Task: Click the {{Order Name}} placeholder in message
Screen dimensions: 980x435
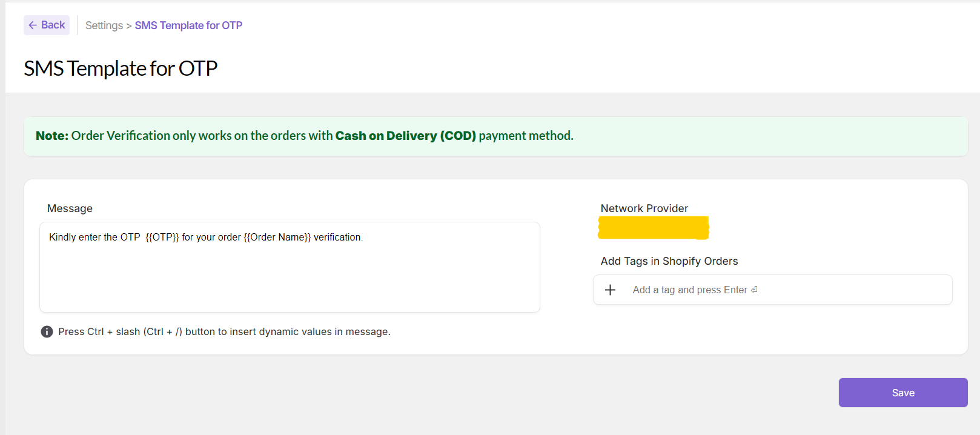Action: pos(277,237)
